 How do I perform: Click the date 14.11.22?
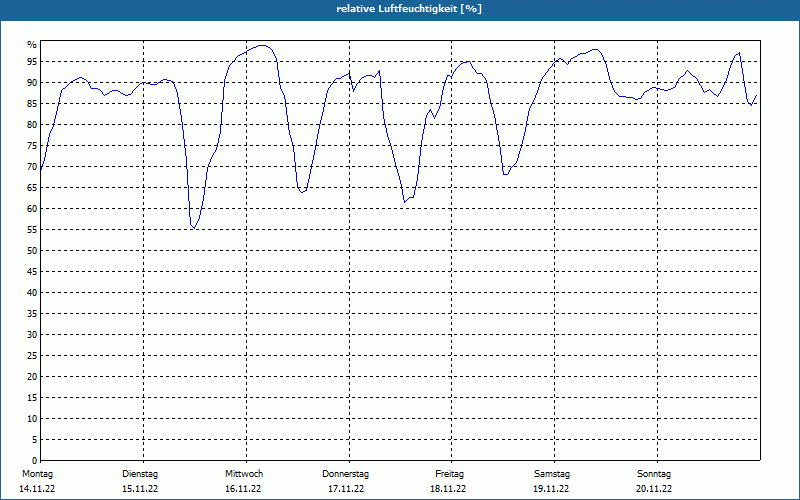37,489
